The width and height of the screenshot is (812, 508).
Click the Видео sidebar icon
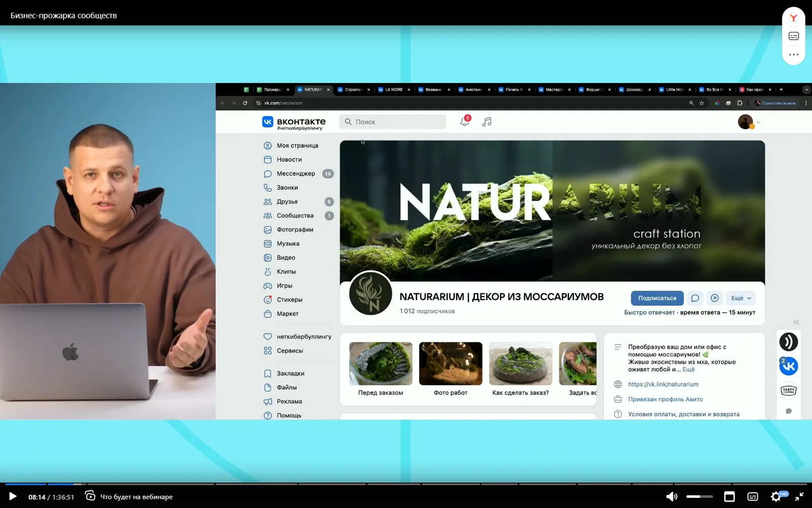(x=267, y=258)
